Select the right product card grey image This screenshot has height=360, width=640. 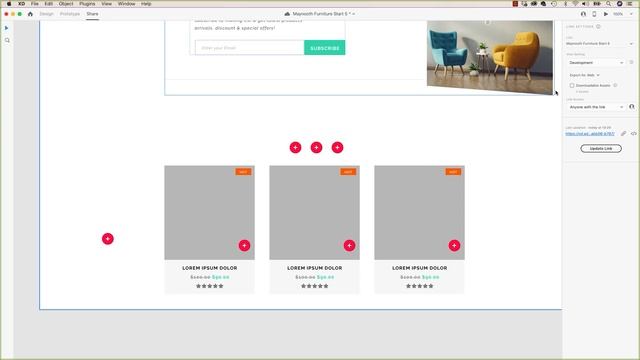coord(419,212)
